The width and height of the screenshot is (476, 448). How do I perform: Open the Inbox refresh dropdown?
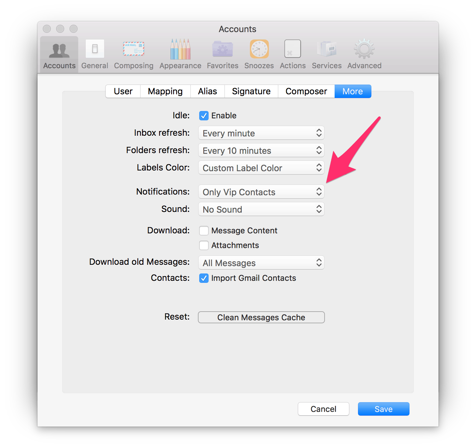[x=261, y=133]
